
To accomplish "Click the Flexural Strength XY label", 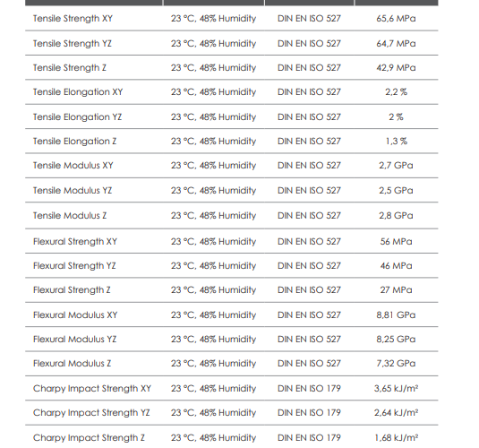I will click(75, 242).
